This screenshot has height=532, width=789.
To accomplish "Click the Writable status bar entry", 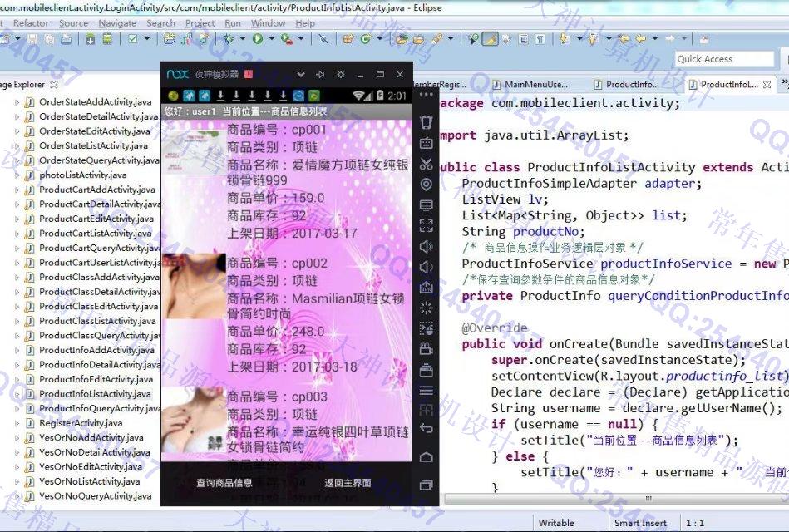I will point(556,523).
